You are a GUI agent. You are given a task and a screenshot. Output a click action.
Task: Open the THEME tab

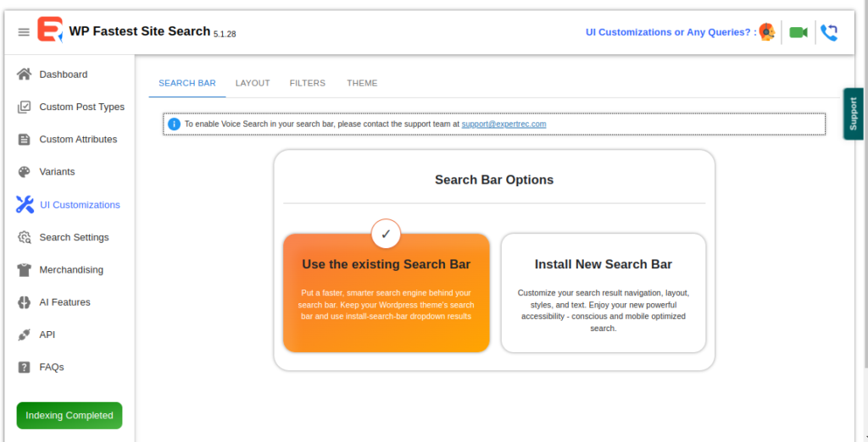362,83
